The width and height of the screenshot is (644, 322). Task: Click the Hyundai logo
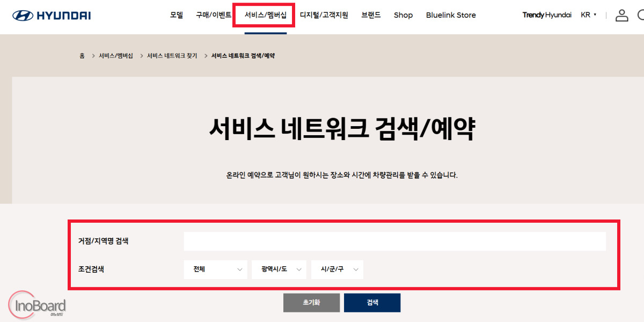(52, 15)
